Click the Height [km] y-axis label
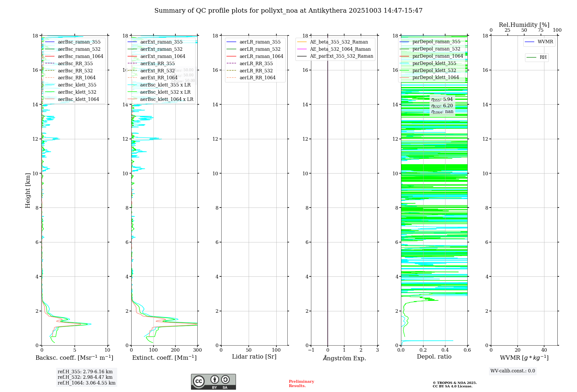 pyautogui.click(x=28, y=191)
